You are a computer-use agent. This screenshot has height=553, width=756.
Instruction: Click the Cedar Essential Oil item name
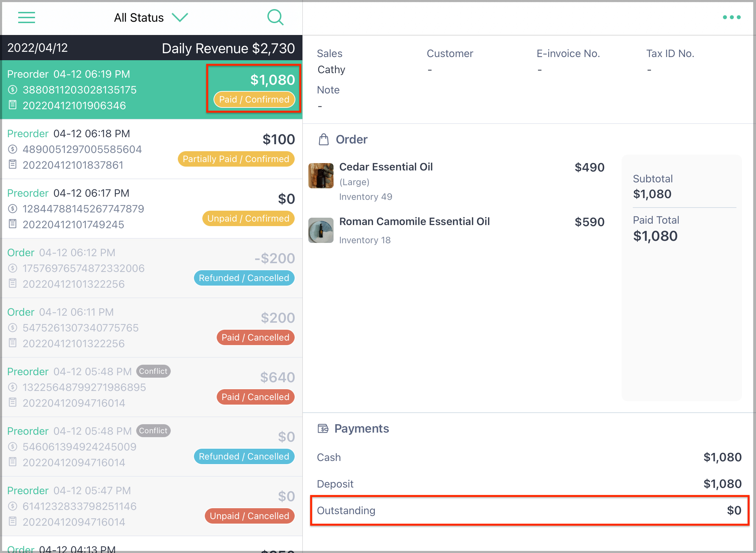[386, 167]
